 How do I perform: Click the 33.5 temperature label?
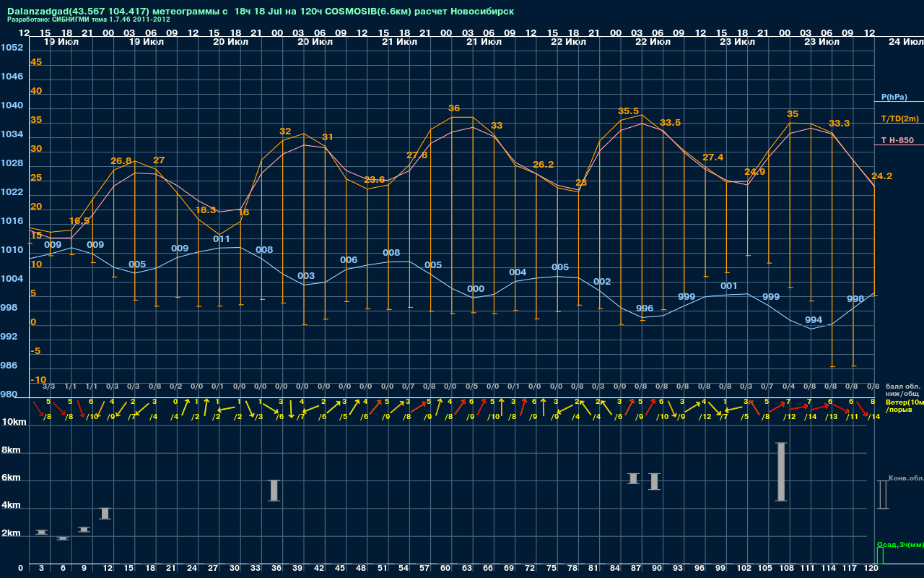click(671, 123)
